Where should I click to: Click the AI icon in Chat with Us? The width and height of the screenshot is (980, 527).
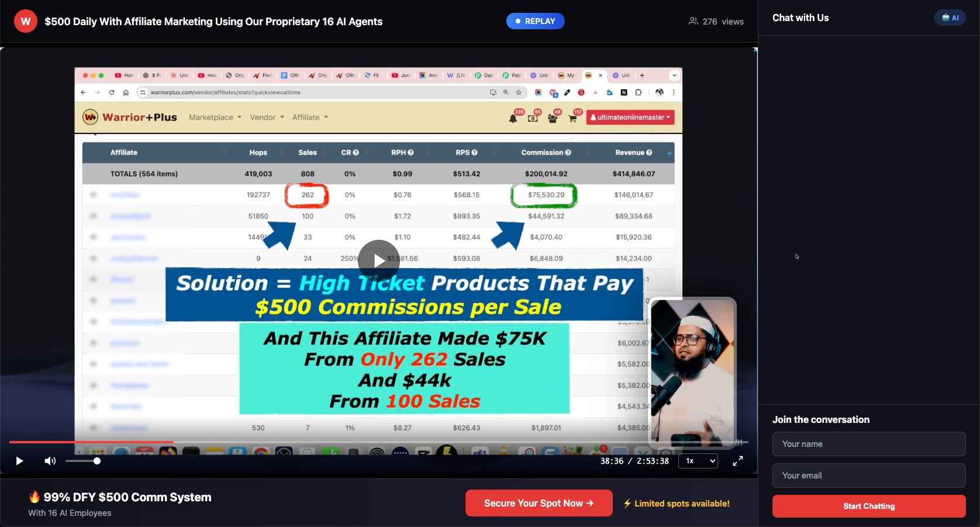click(950, 18)
